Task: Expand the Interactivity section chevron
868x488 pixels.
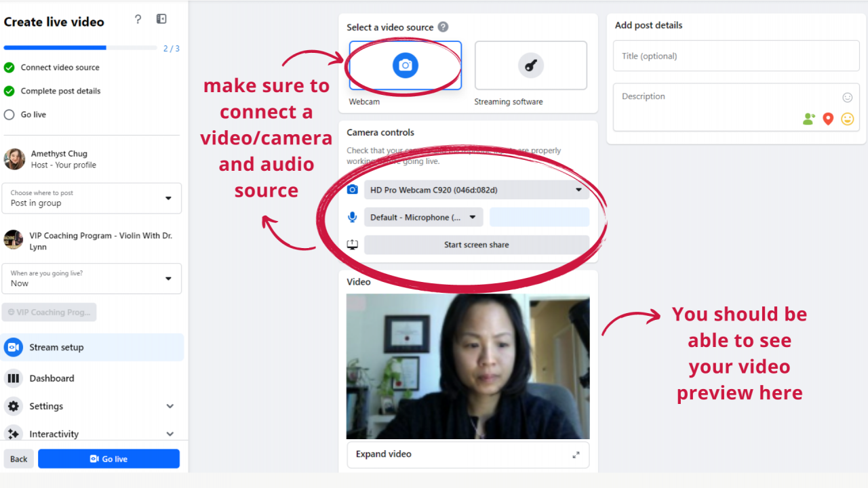Action: pos(170,434)
